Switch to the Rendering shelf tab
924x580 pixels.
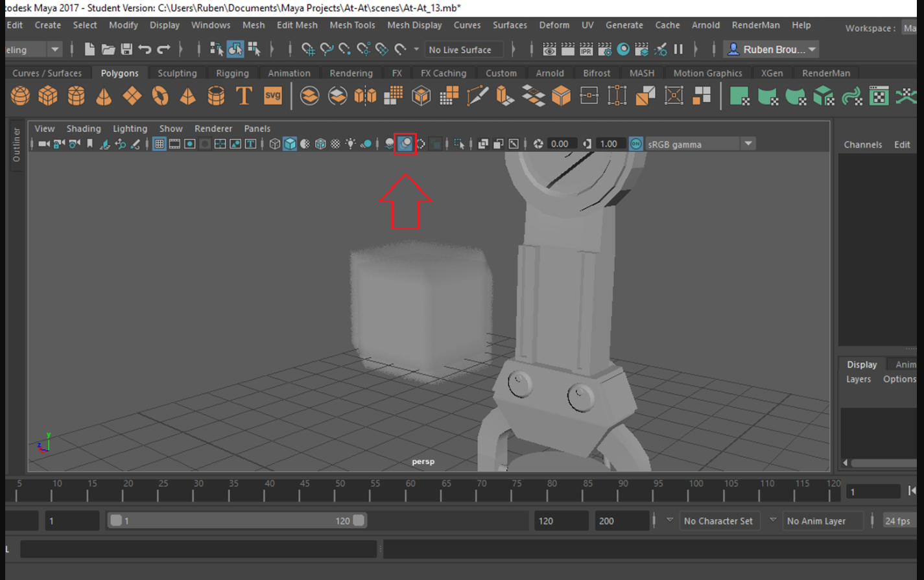click(x=351, y=73)
